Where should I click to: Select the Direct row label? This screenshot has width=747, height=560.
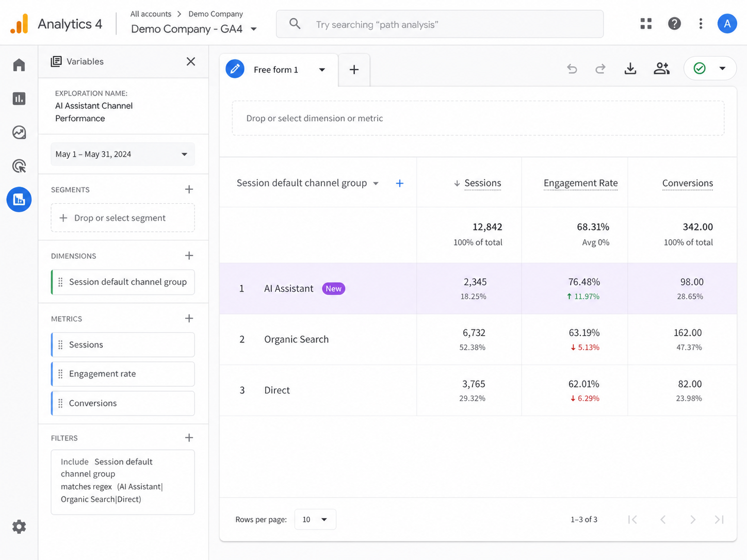click(277, 390)
